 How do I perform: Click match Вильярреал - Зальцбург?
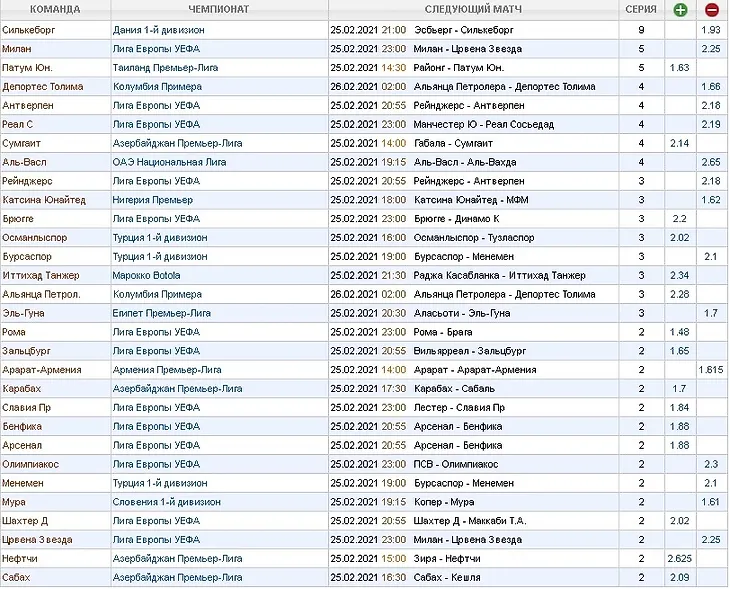tap(470, 351)
